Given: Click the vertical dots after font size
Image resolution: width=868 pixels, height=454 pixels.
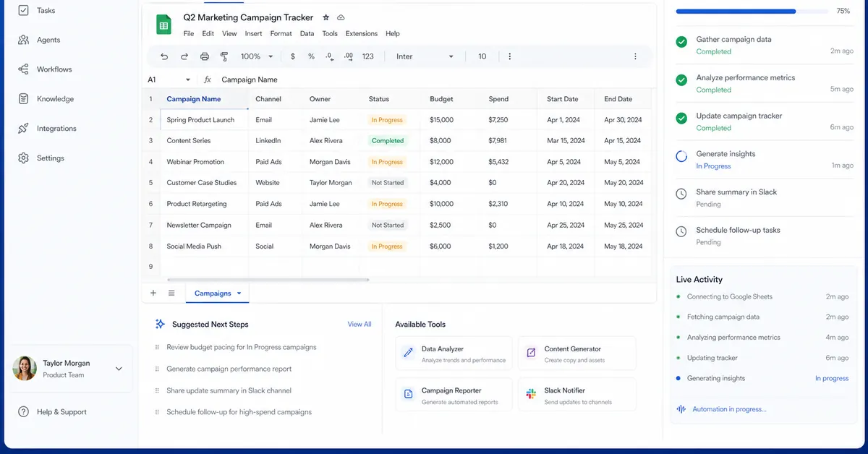Looking at the screenshot, I should pyautogui.click(x=510, y=56).
